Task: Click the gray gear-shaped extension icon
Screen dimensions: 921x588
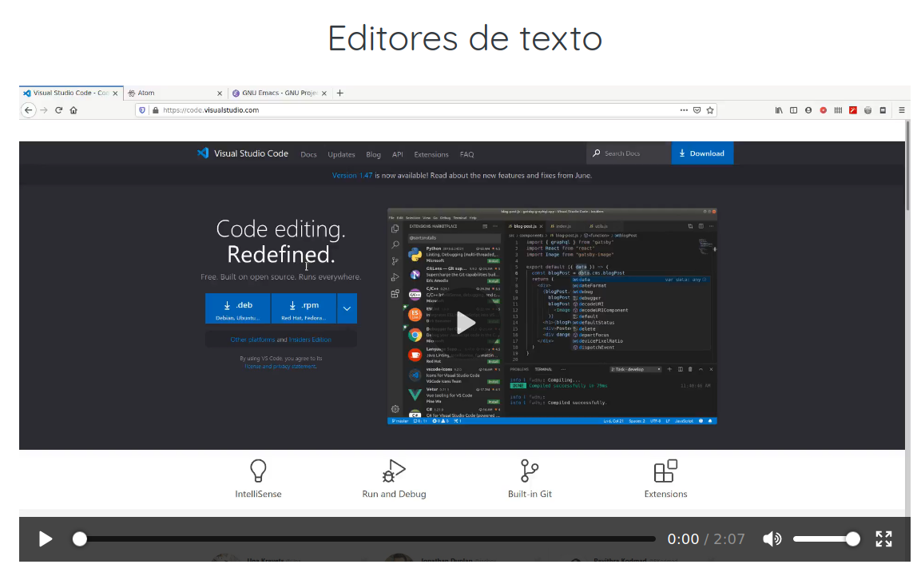Action: pyautogui.click(x=867, y=109)
